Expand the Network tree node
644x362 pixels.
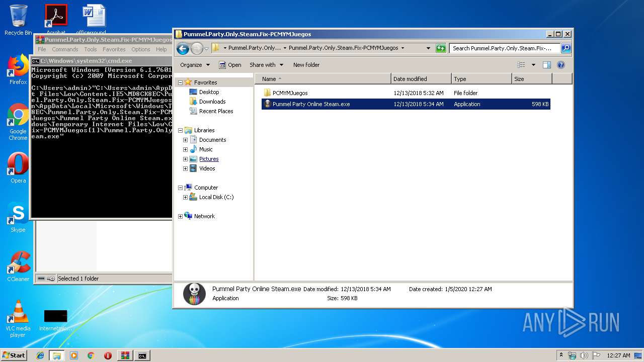point(181,216)
